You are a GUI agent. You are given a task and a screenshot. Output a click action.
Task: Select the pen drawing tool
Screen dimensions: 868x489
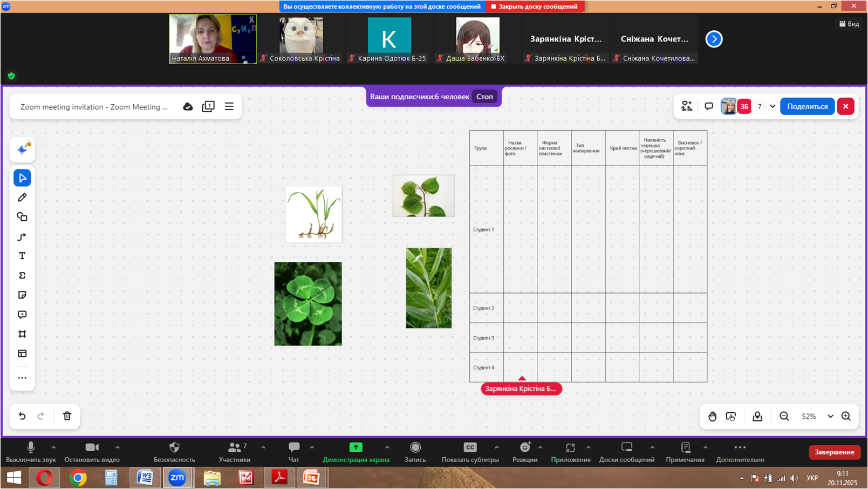point(22,198)
